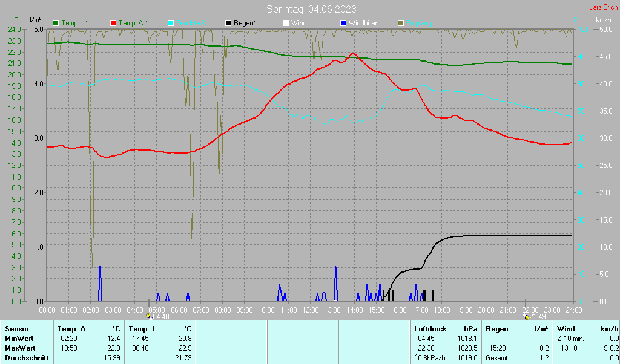Click the 'MinWert' row label

coord(19,339)
